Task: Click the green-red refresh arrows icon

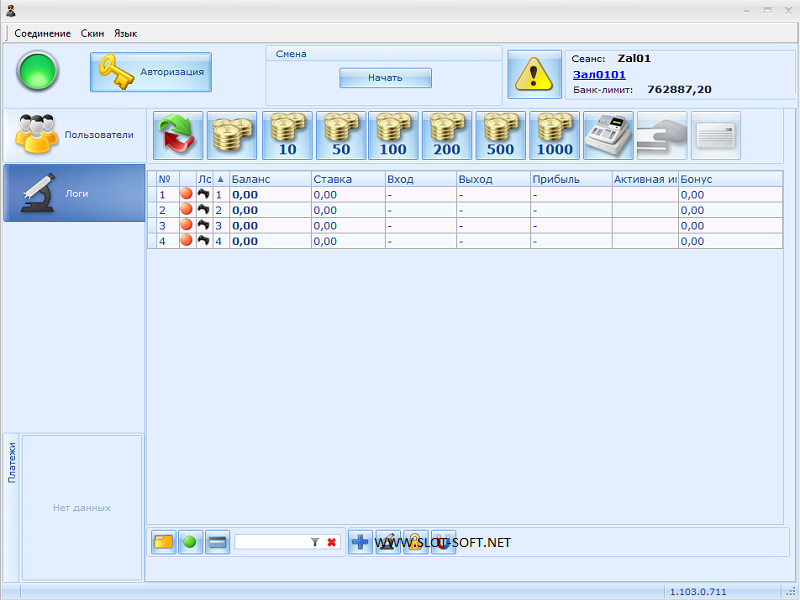Action: [178, 135]
